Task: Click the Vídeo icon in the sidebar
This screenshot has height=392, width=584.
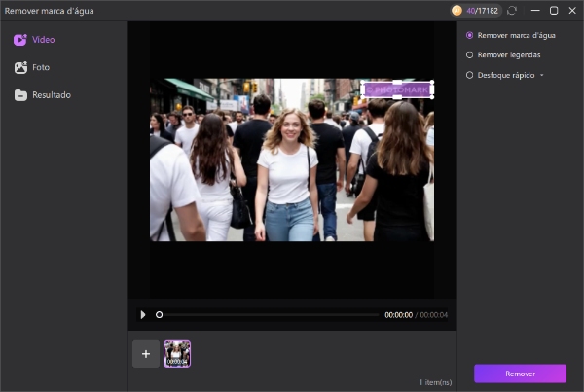Action: pyautogui.click(x=20, y=40)
